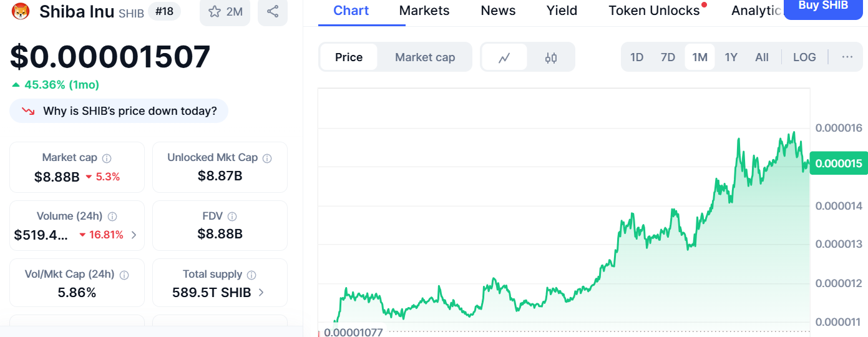The height and width of the screenshot is (337, 868).
Task: Open more chart options ellipsis menu
Action: point(847,57)
